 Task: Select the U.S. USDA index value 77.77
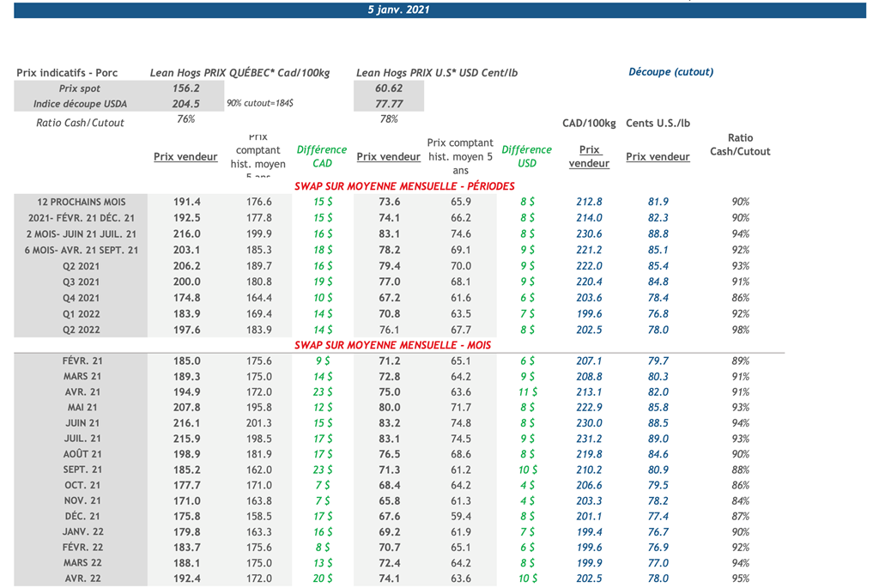click(389, 104)
